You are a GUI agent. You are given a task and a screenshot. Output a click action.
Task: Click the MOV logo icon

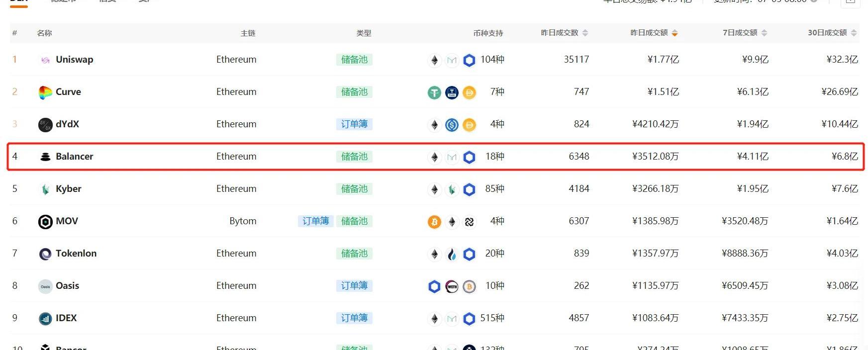pyautogui.click(x=45, y=222)
